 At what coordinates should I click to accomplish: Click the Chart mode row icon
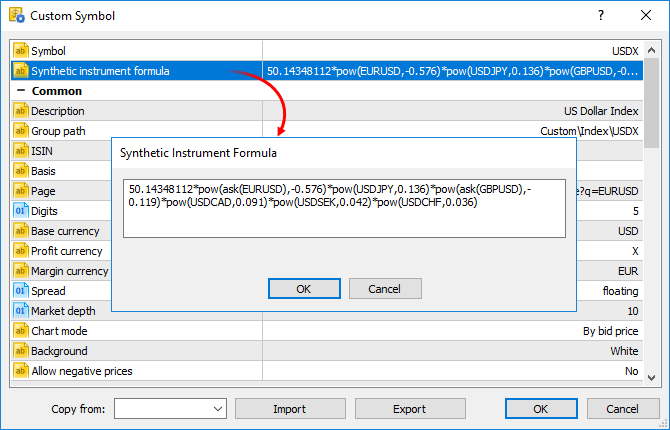(21, 331)
